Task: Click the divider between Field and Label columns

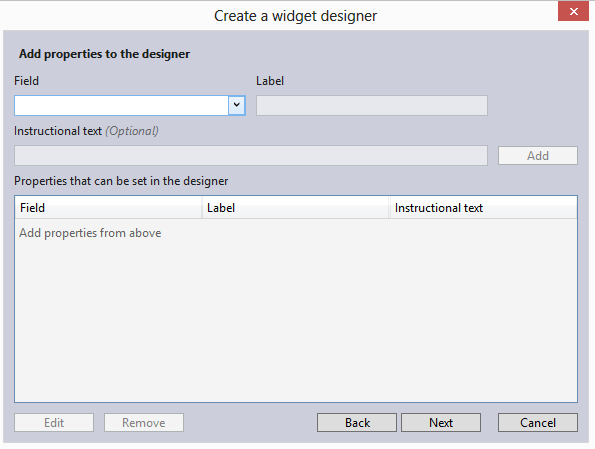Action: tap(202, 208)
